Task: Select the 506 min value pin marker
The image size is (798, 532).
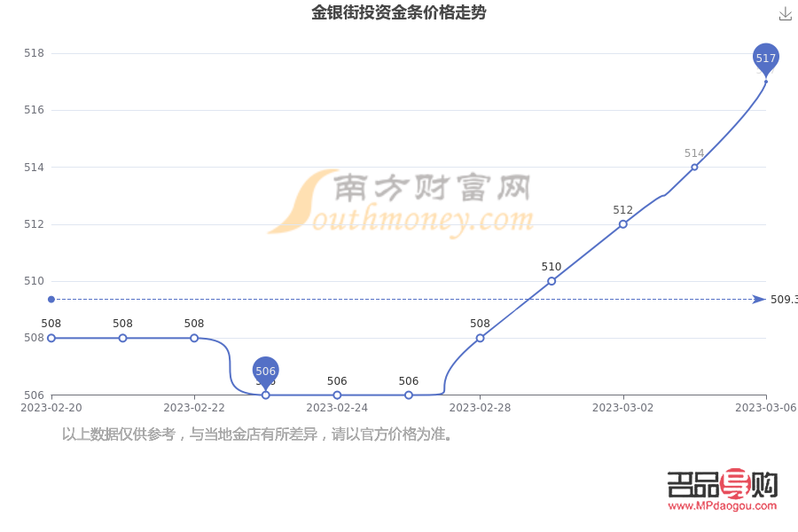Action: coord(266,373)
